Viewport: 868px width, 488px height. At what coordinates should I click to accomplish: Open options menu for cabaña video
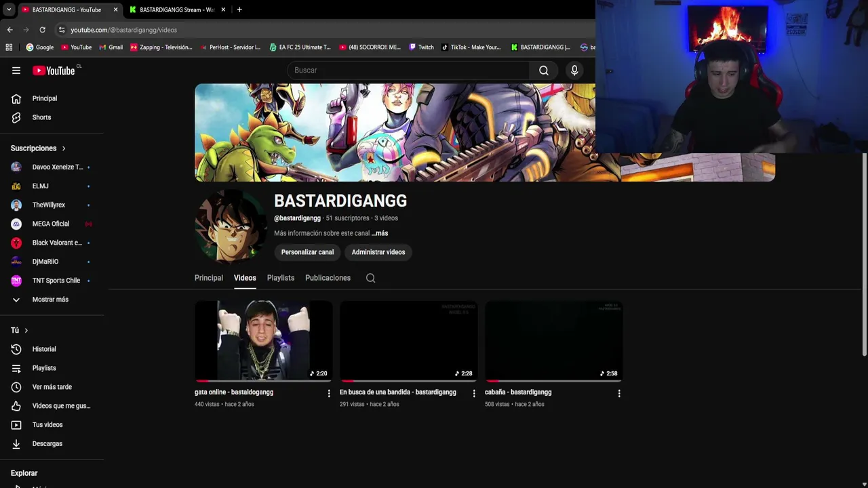coord(619,393)
